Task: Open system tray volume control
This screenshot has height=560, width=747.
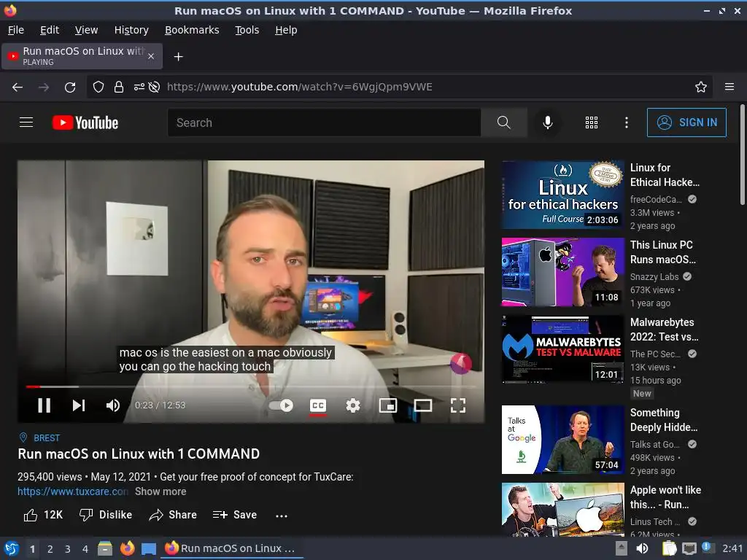Action: click(x=642, y=548)
